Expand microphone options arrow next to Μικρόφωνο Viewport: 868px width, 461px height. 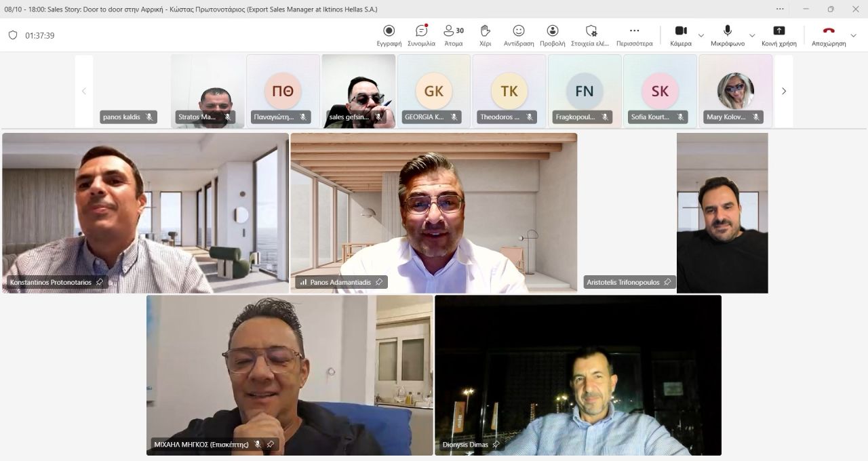[x=752, y=35]
